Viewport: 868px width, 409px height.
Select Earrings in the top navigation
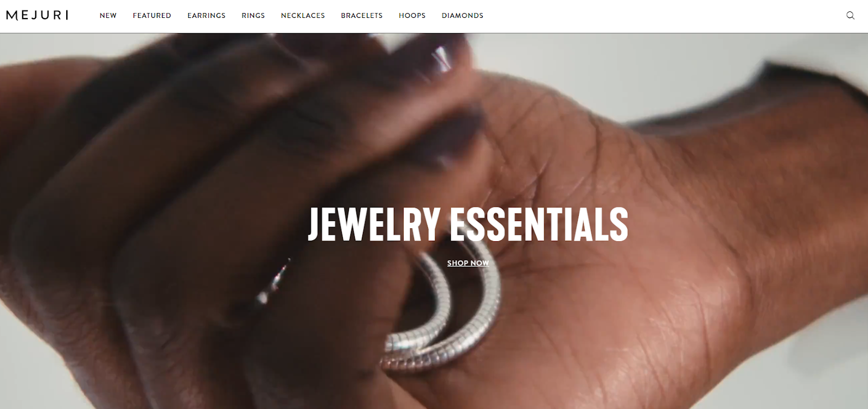coord(206,15)
